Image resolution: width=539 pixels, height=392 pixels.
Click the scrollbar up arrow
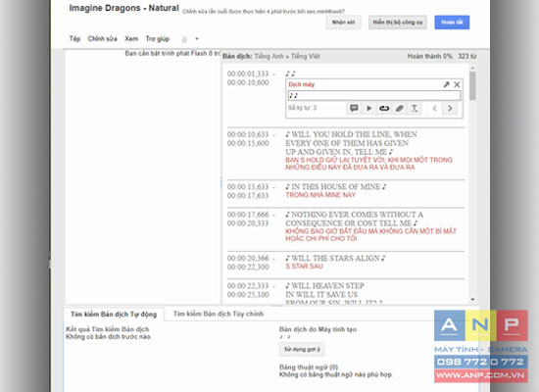pyautogui.click(x=472, y=68)
